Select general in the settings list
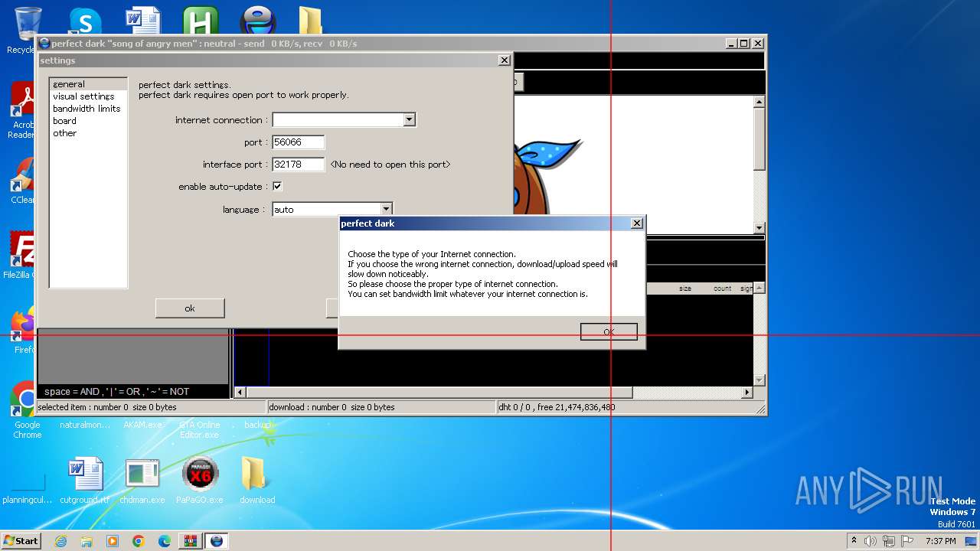Screen dimensions: 980x551 (88, 84)
